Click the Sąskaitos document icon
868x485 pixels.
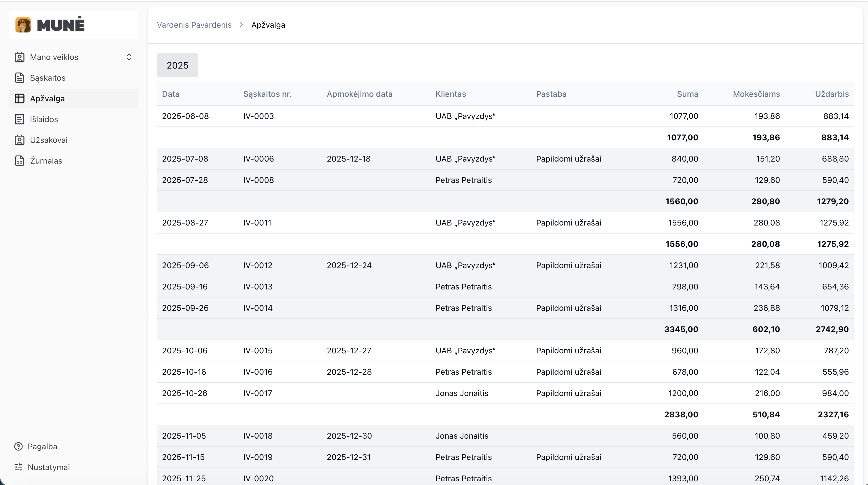[20, 78]
